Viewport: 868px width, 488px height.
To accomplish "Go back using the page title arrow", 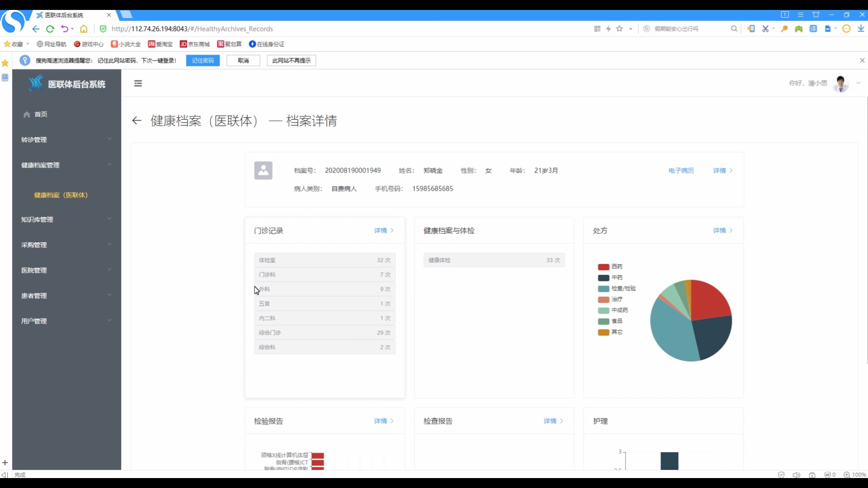I will [137, 121].
